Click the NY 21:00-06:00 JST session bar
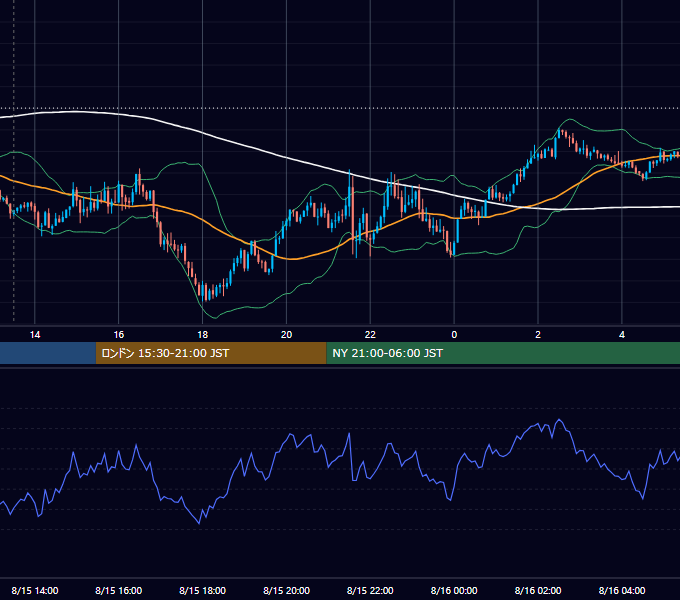Viewport: 680px width, 600px height. click(503, 353)
